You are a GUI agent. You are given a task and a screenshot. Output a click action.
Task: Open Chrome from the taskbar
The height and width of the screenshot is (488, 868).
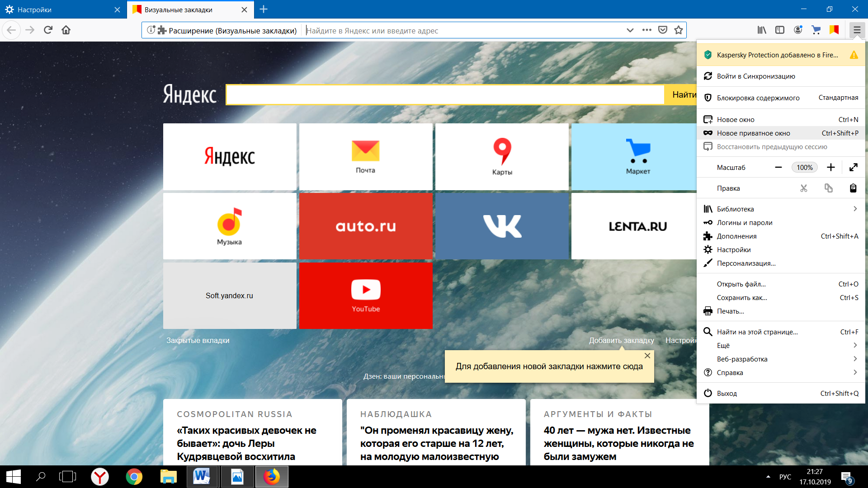coord(134,477)
